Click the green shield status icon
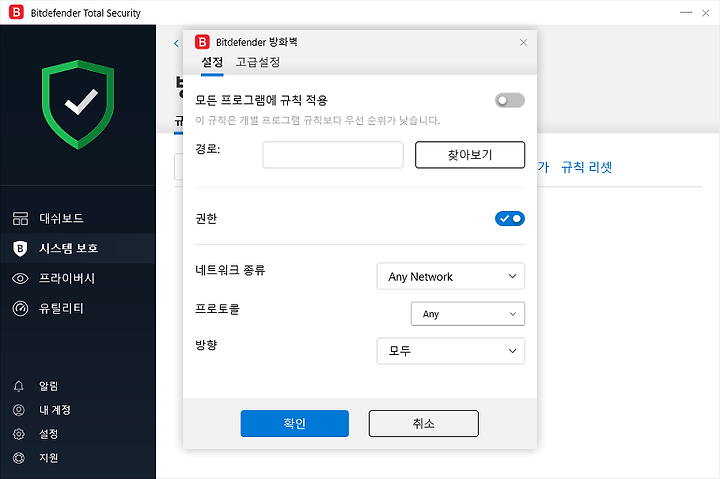The height and width of the screenshot is (479, 720). click(78, 105)
